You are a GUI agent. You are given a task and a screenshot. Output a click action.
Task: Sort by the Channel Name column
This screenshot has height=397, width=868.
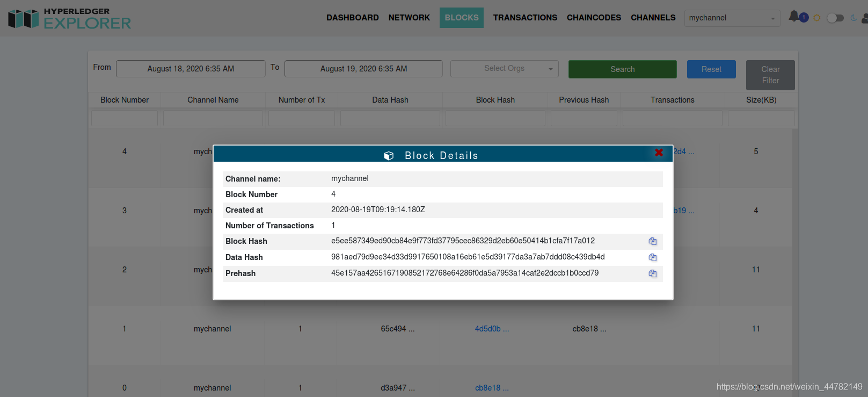213,100
